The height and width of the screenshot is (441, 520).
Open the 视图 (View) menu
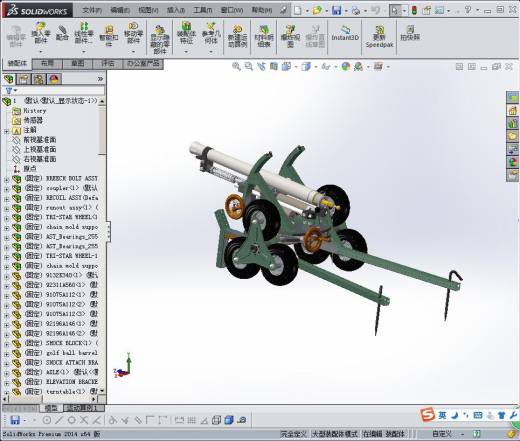[148, 10]
